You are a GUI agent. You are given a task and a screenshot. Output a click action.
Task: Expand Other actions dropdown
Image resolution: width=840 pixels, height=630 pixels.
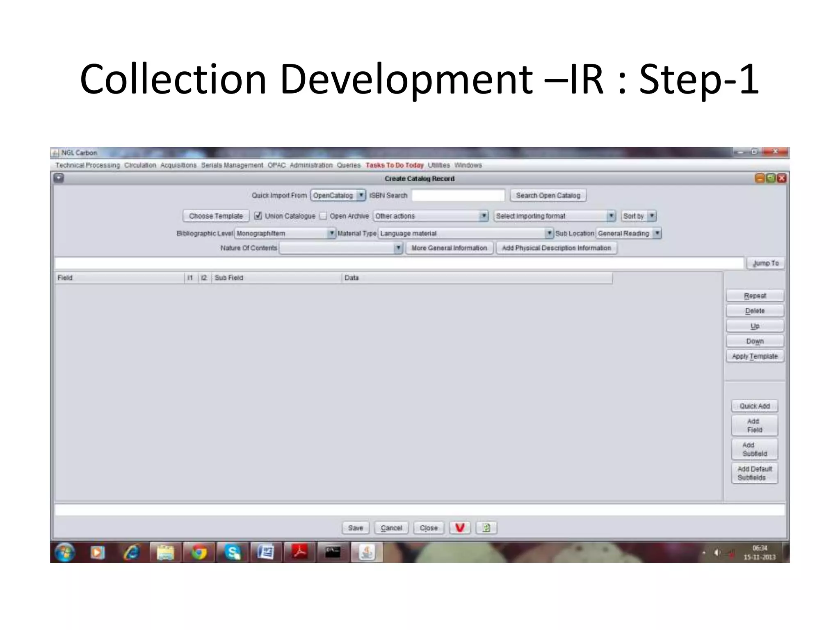431,216
